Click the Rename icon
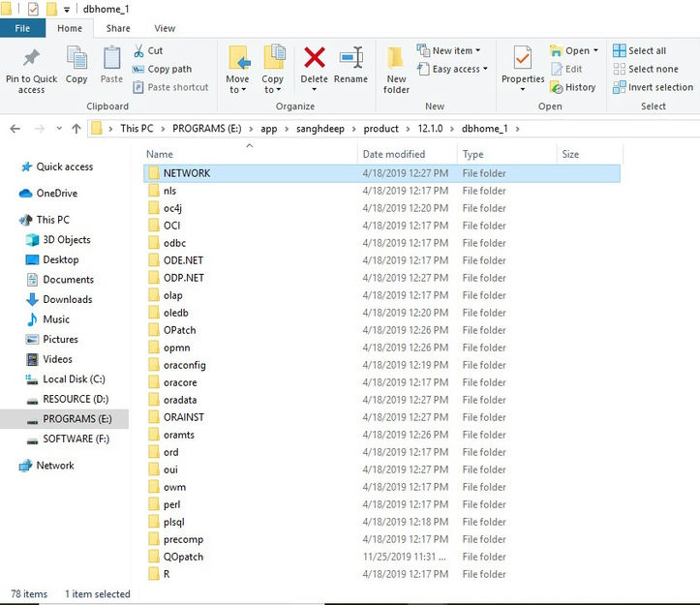This screenshot has height=605, width=700. 350,57
